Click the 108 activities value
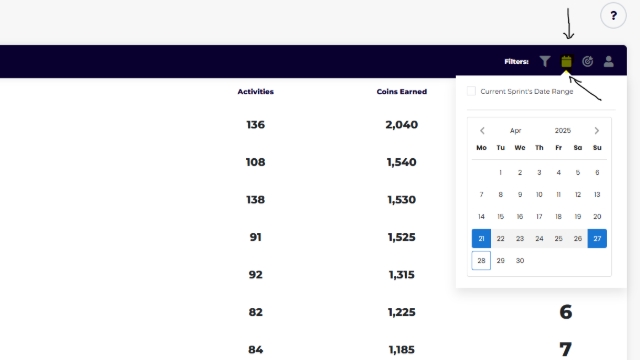640x360 pixels. 256,162
